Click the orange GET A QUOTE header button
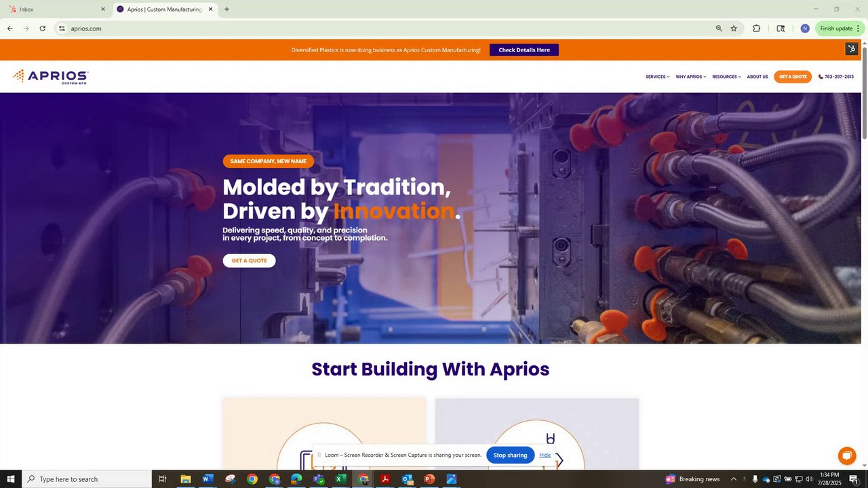Screen dimensions: 868x488 [793, 77]
